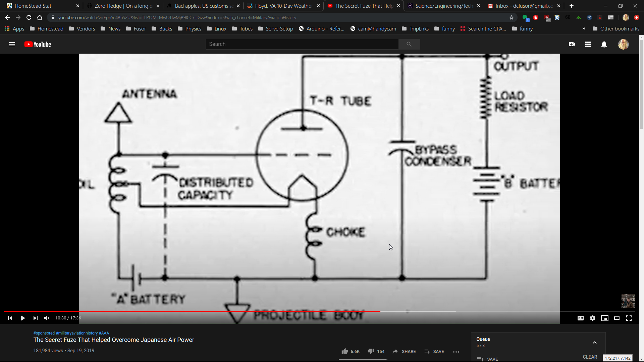
Task: Collapse the Queue panel
Action: click(x=595, y=343)
